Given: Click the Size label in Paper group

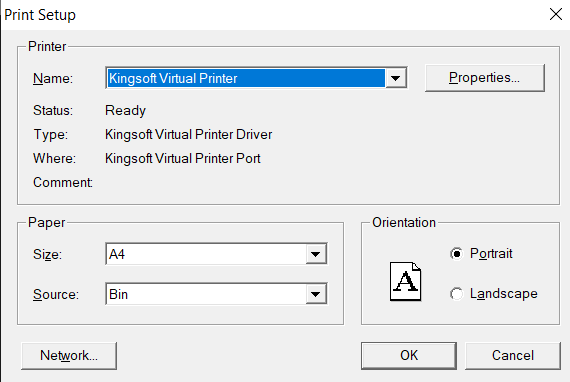Looking at the screenshot, I should (48, 254).
